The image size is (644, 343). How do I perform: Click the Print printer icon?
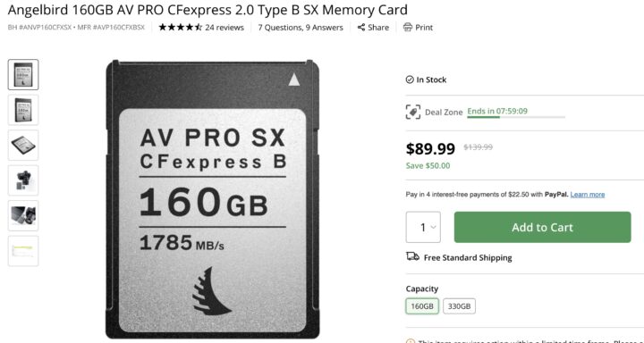pyautogui.click(x=408, y=28)
